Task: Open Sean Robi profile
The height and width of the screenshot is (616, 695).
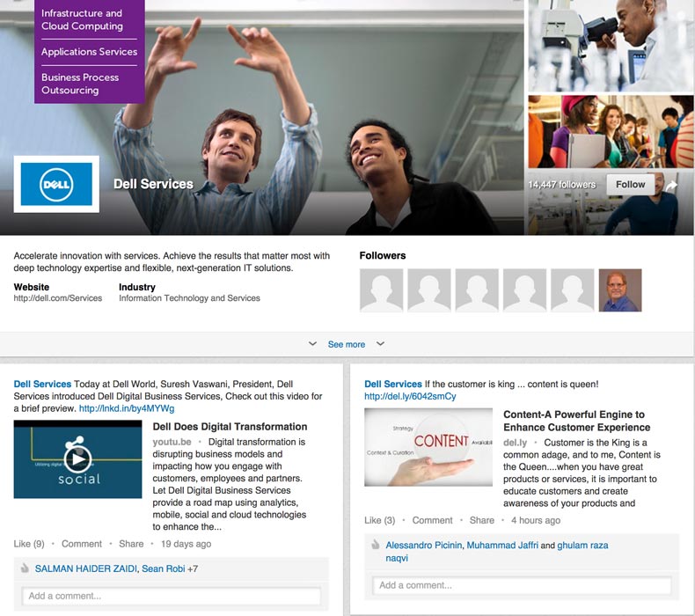Action: [x=163, y=568]
